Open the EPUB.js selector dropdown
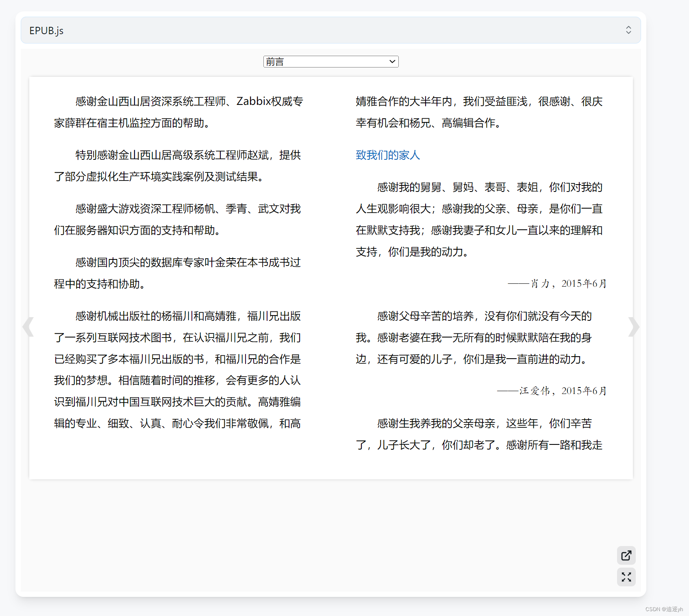The width and height of the screenshot is (689, 616). click(x=330, y=30)
